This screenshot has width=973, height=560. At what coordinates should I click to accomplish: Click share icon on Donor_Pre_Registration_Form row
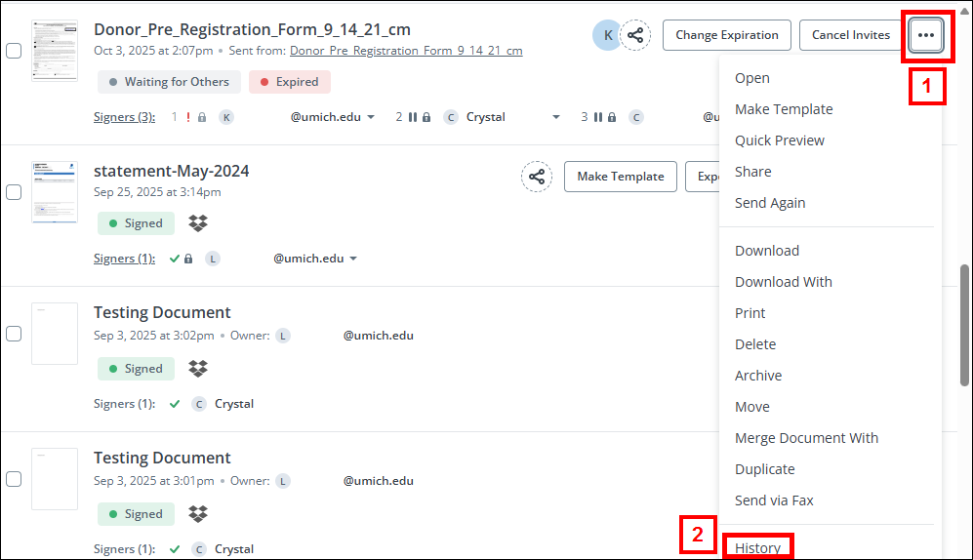point(635,35)
